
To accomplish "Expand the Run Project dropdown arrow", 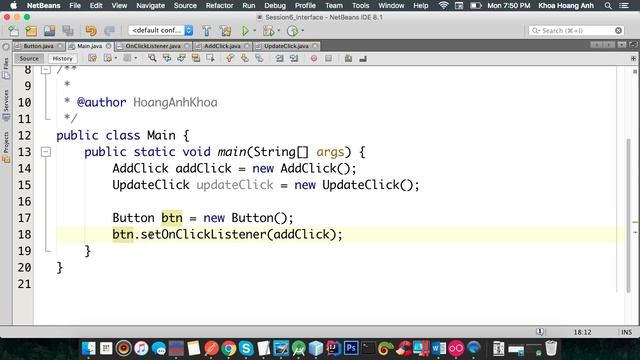I will coord(255,31).
